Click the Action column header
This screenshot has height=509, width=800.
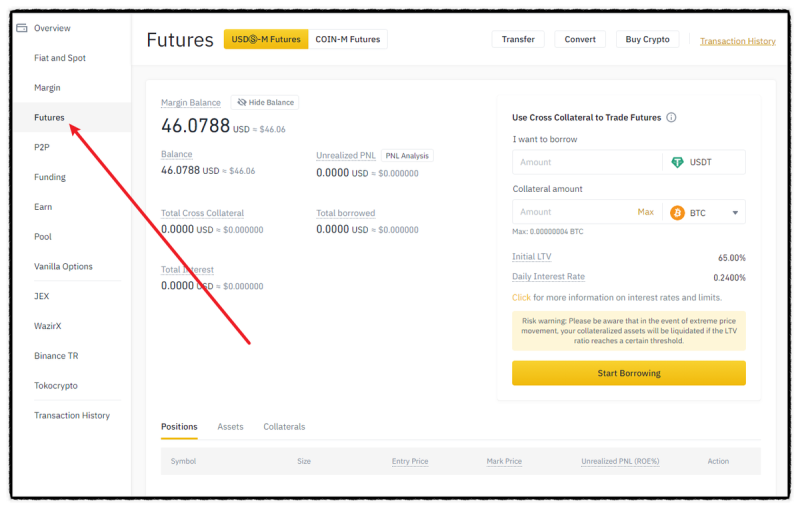point(718,461)
